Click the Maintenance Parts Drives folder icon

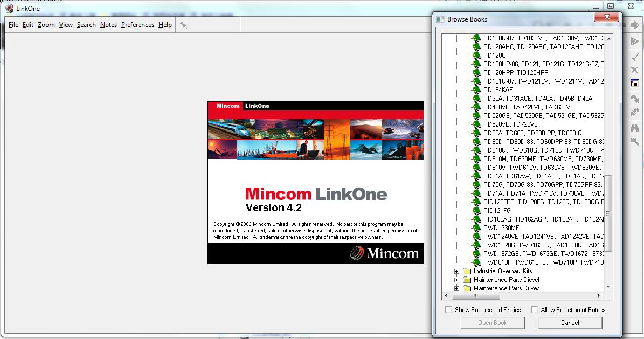(467, 288)
